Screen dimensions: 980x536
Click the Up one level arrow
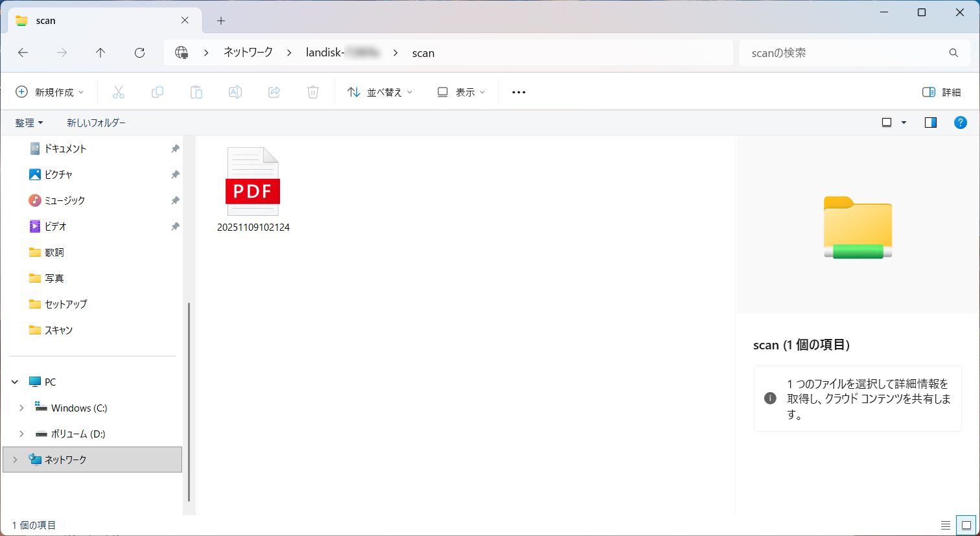pyautogui.click(x=100, y=52)
